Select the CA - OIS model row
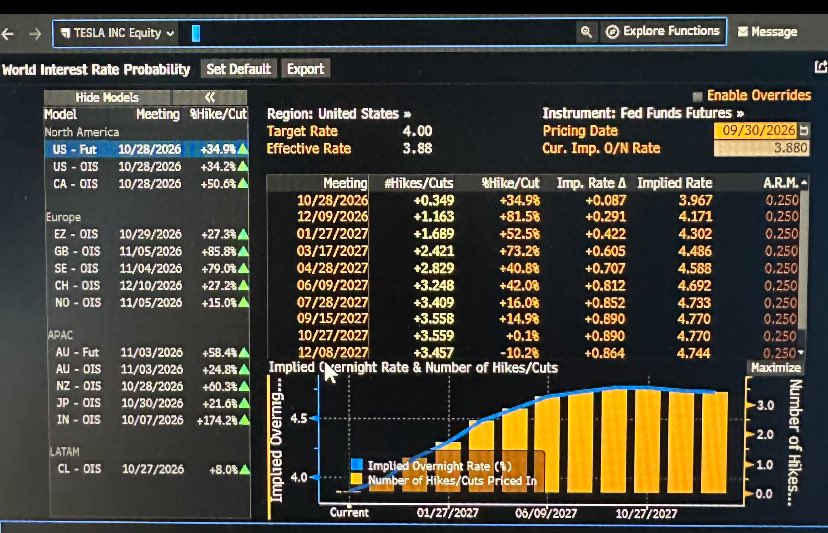This screenshot has height=533, width=828. (146, 183)
